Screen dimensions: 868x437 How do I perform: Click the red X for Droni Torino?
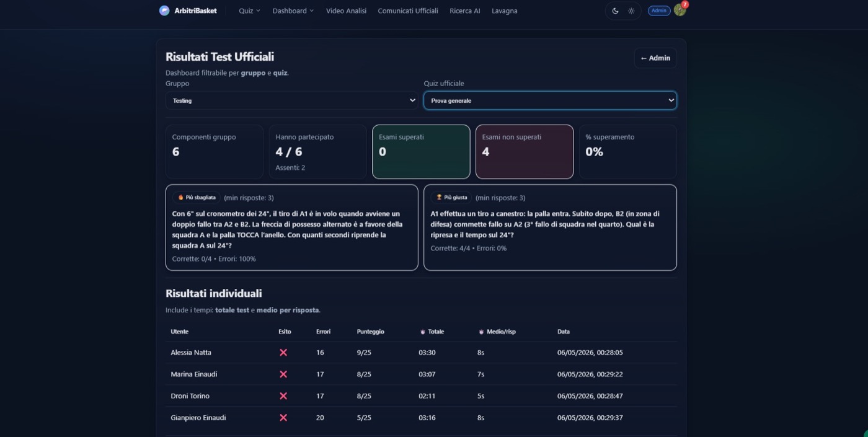[283, 395]
